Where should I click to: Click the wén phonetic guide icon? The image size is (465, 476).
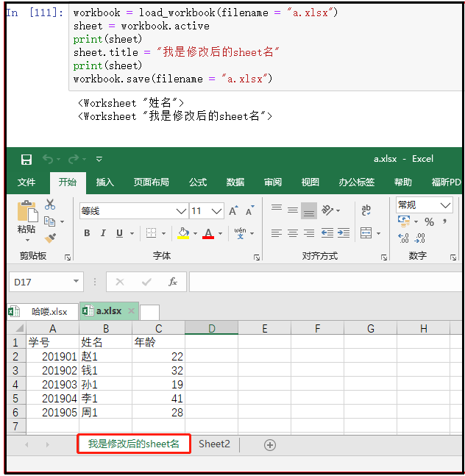click(x=240, y=232)
